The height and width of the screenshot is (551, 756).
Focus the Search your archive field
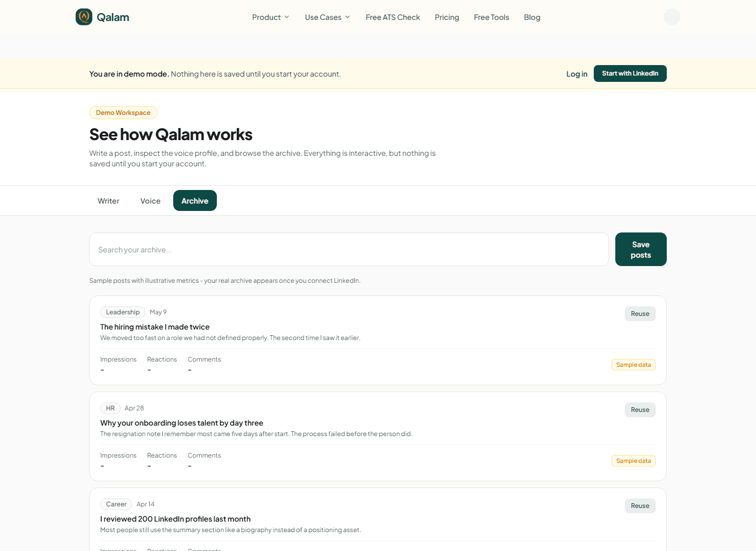(349, 249)
